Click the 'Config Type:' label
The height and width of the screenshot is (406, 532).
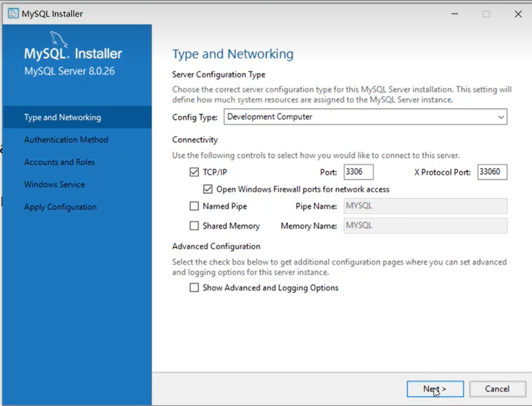(195, 117)
